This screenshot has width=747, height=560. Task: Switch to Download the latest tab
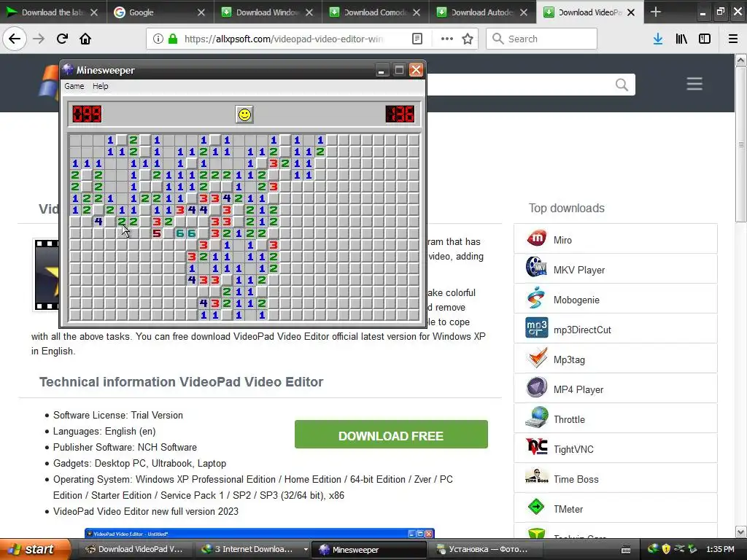click(x=53, y=12)
